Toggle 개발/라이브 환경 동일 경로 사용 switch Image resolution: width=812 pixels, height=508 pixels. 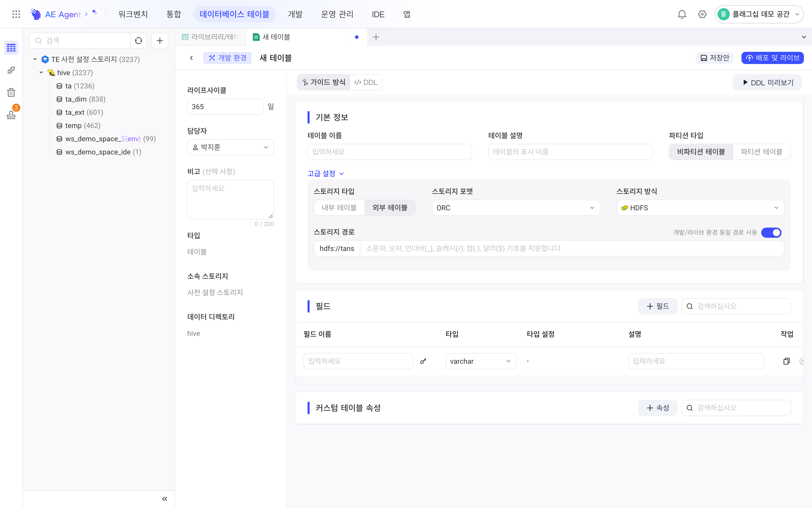pos(771,232)
